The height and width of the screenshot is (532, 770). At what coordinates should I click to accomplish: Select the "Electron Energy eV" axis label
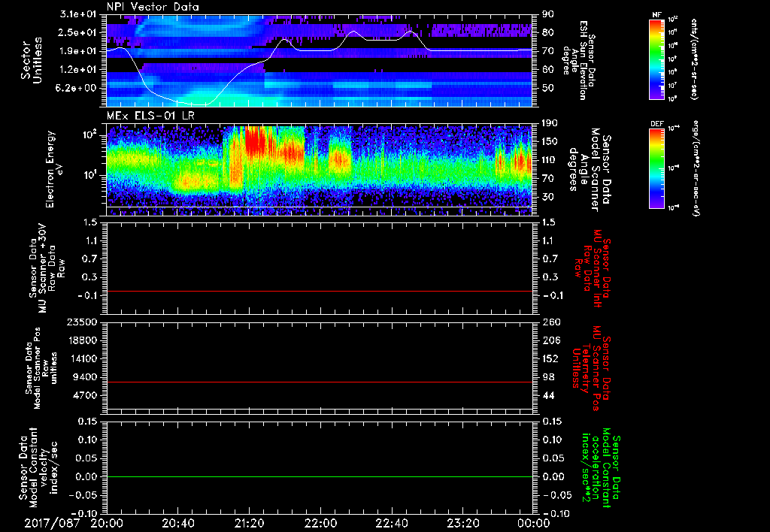(54, 169)
